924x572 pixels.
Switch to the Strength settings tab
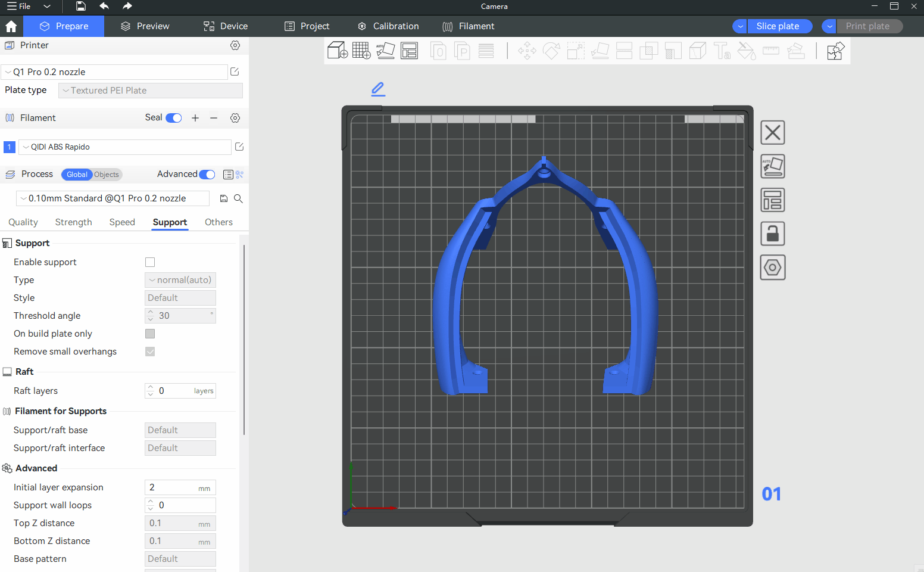point(73,222)
